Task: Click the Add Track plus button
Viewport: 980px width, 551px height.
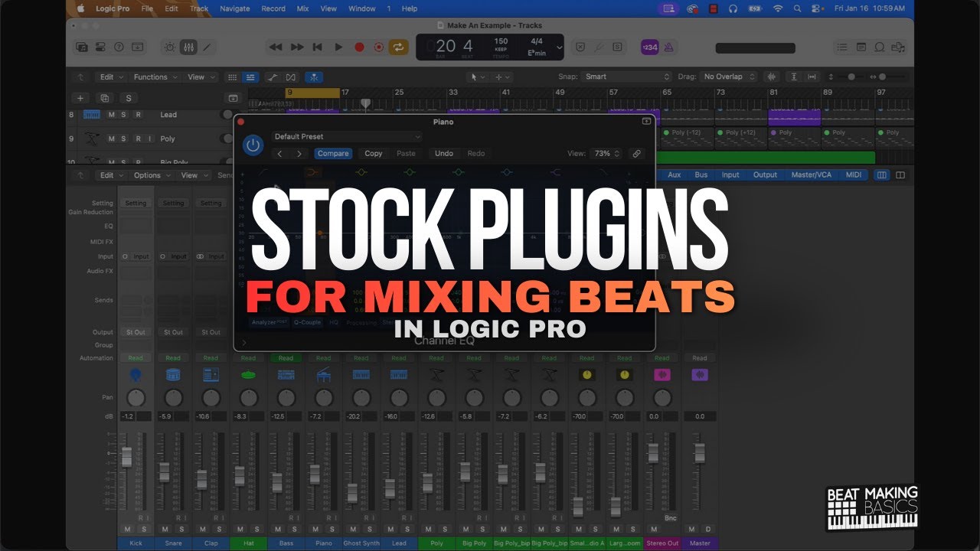Action: 80,98
